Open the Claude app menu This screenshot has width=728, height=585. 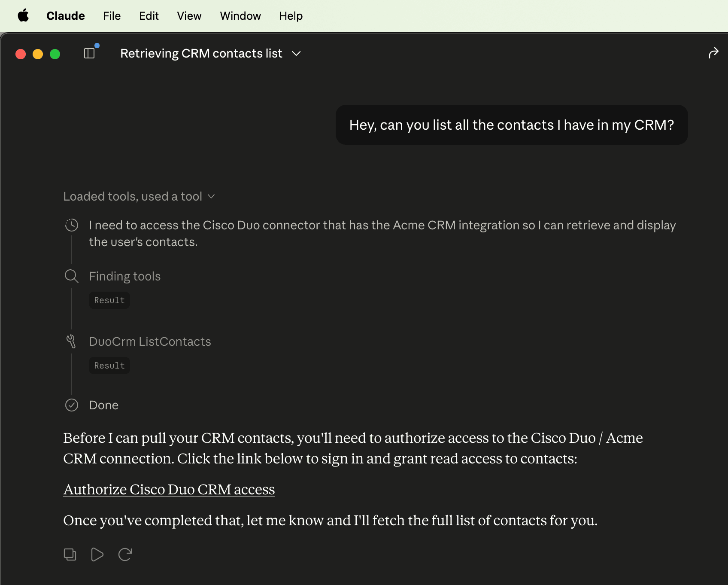(66, 16)
